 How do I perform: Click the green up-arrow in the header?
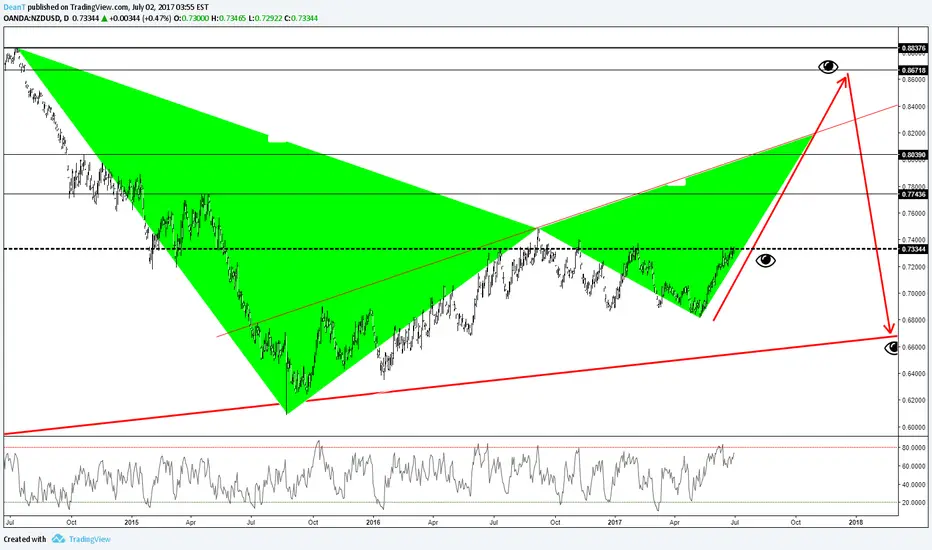click(104, 18)
